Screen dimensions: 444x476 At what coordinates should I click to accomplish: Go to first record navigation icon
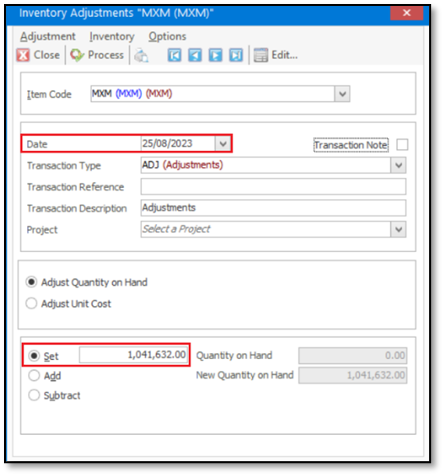click(174, 55)
